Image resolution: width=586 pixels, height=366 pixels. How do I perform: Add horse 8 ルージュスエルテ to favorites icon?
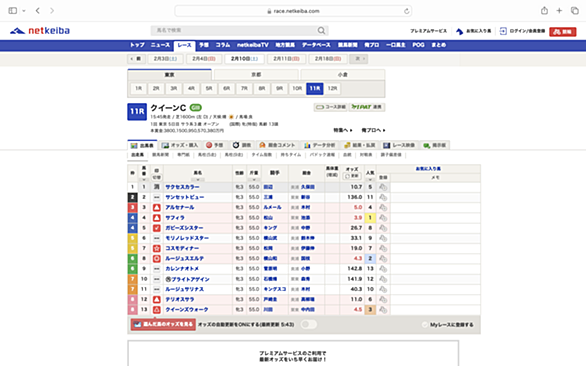[383, 258]
